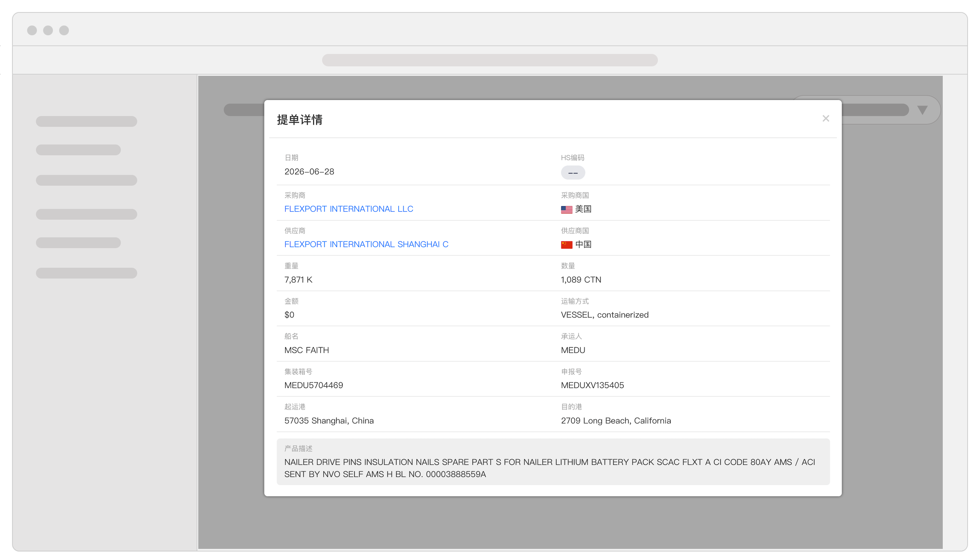Select the weight value 7,871 K

tap(298, 280)
